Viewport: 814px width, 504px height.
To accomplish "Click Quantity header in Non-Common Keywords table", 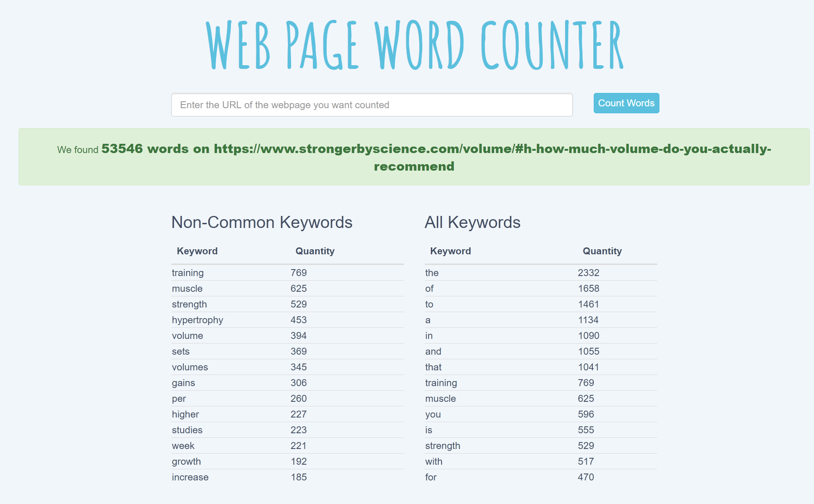I will coord(315,251).
